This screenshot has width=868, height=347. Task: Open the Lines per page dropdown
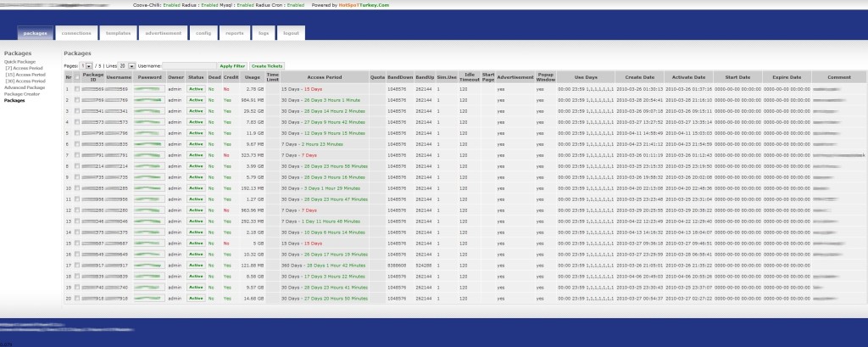(x=127, y=66)
